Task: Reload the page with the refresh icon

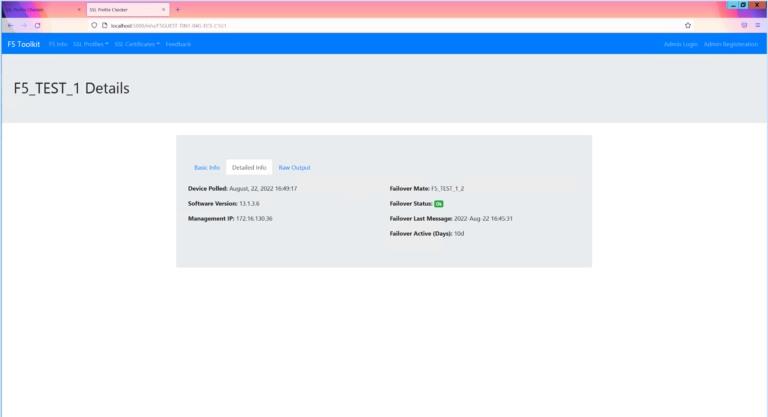Action: [37, 25]
